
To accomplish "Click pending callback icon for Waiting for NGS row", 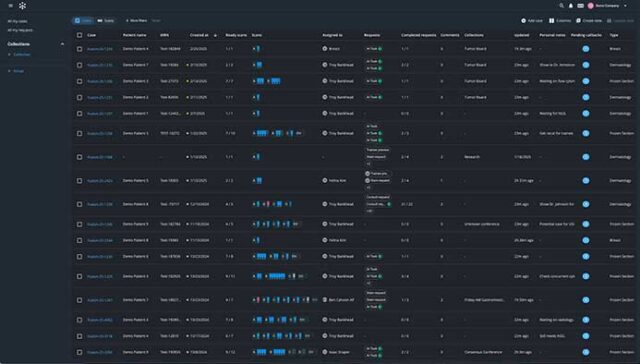I will coord(586,113).
